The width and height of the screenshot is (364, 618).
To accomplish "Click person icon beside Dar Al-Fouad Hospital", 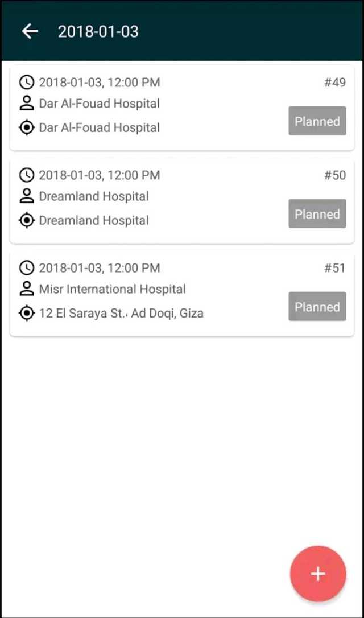I will [27, 104].
